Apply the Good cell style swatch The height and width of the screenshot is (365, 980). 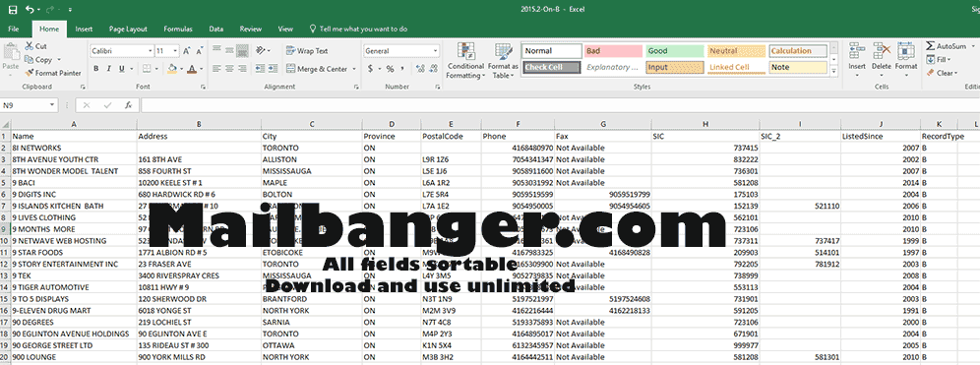point(674,51)
